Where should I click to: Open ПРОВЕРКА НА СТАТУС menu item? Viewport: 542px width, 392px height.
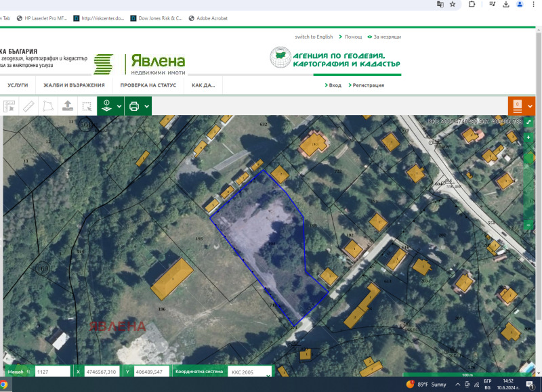coord(148,85)
